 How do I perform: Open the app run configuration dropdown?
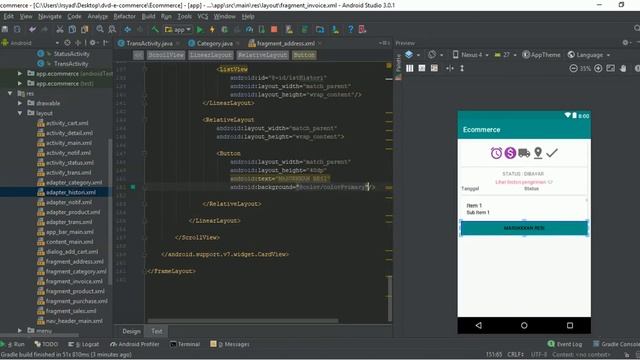178,29
